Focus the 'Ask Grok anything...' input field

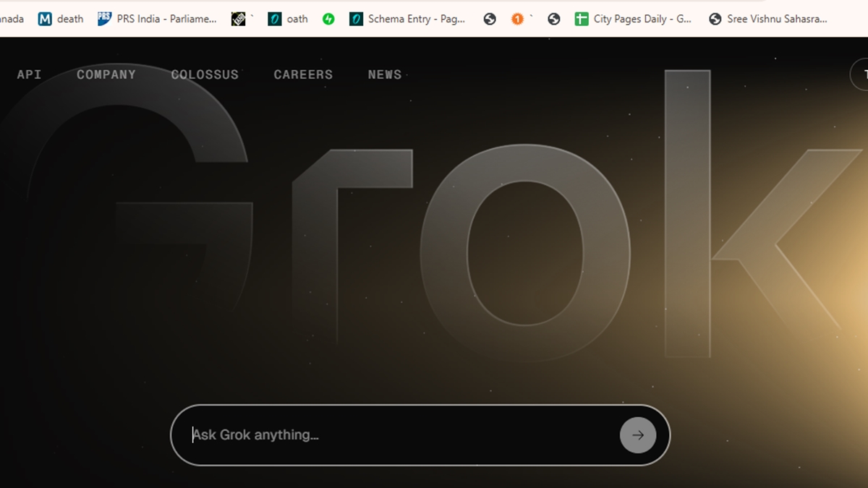398,435
